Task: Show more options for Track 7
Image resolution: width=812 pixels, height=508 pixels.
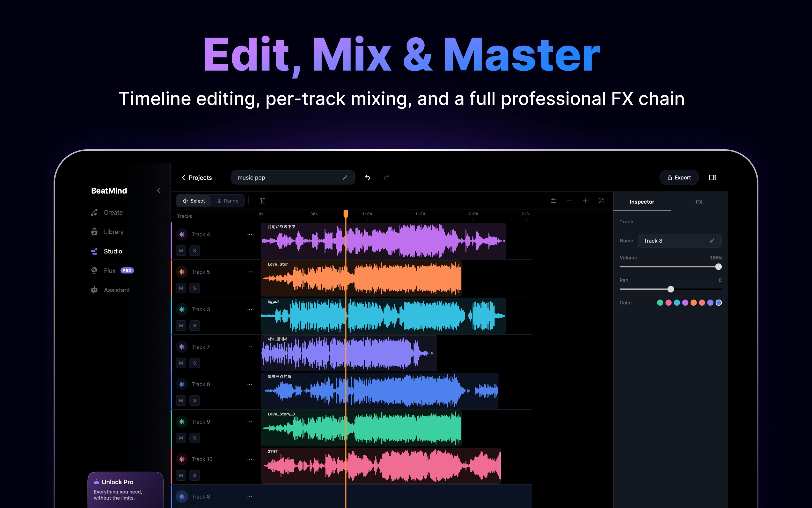Action: tap(250, 347)
